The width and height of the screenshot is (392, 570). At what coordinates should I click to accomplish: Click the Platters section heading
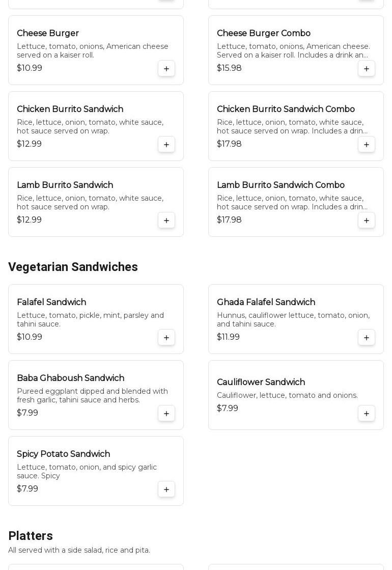point(31,536)
